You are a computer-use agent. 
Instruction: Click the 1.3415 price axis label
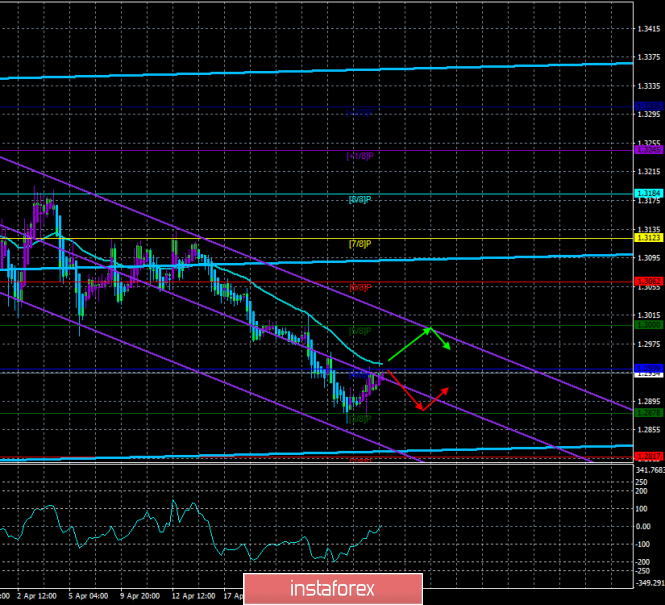click(649, 29)
